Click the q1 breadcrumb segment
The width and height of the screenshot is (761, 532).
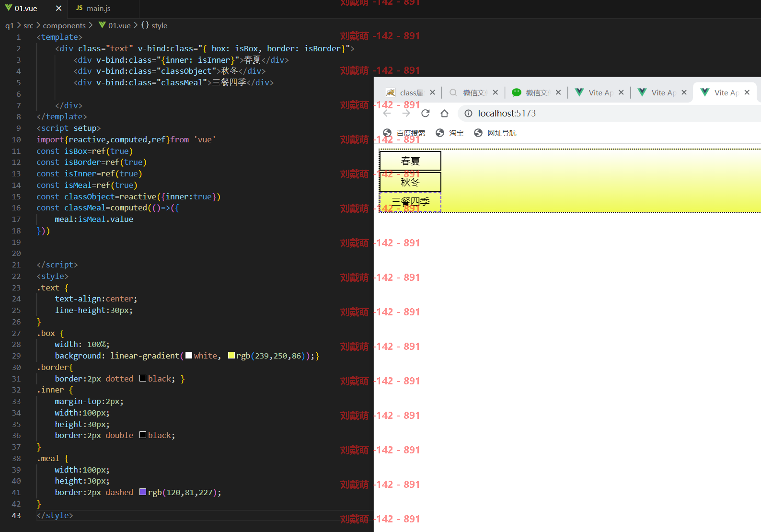pos(9,25)
